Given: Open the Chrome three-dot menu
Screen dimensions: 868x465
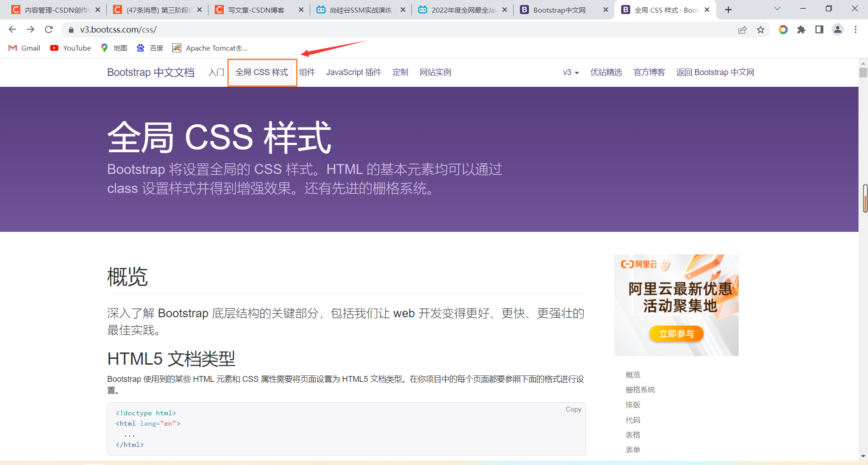Looking at the screenshot, I should [x=855, y=30].
